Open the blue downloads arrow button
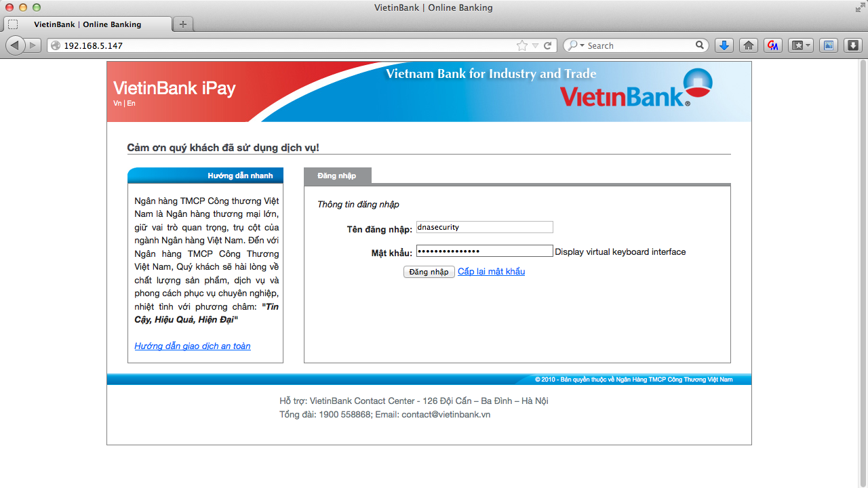Viewport: 868px width, 488px height. [x=724, y=45]
